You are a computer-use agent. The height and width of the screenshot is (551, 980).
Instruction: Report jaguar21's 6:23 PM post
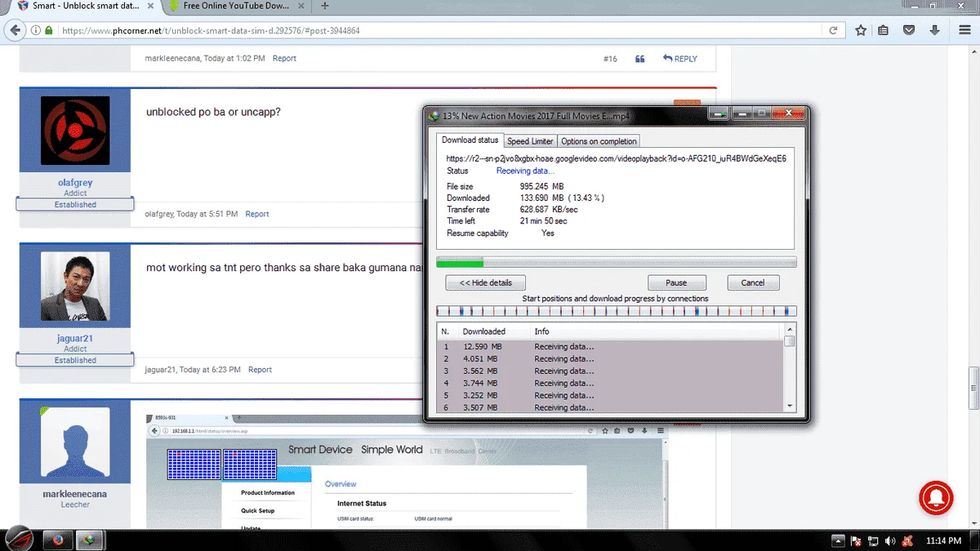[260, 370]
